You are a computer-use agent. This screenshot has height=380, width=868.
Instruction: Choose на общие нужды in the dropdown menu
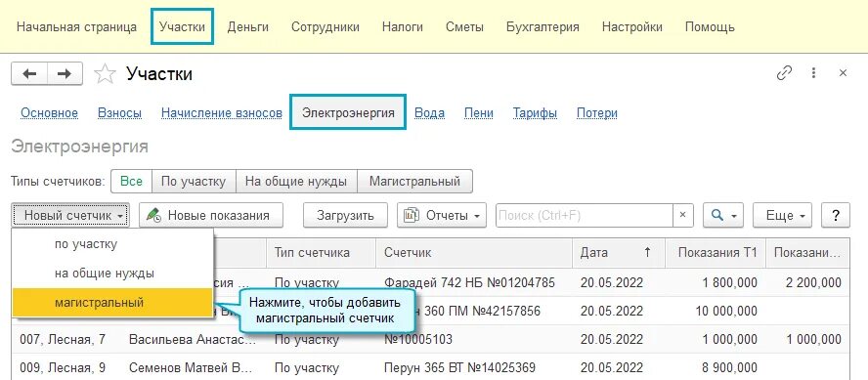[x=112, y=274]
